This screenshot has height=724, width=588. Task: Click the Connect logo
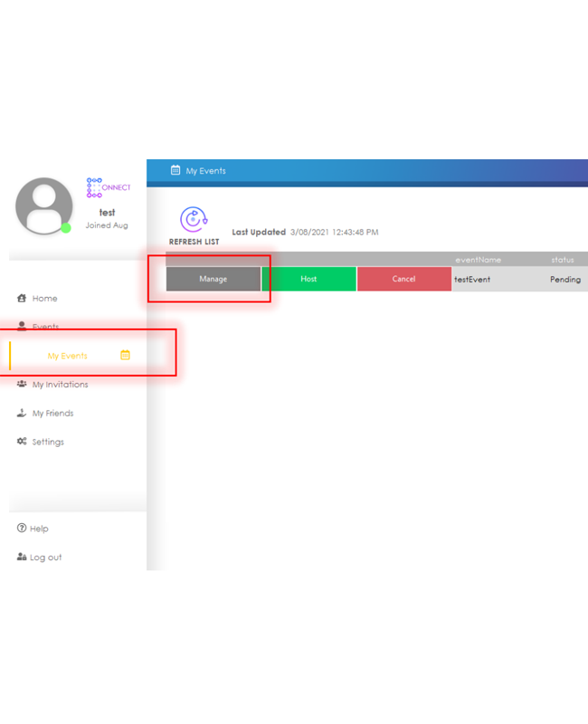(108, 188)
